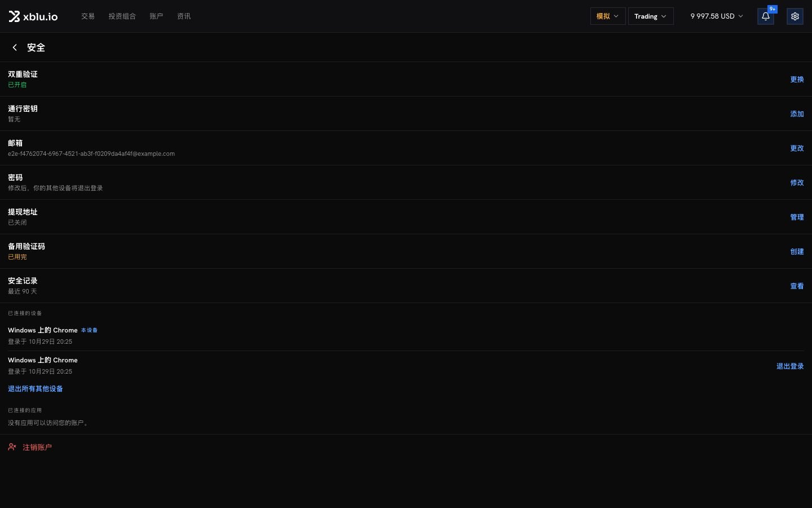Viewport: 812px width, 508px height.
Task: Go to the 账户 menu
Action: tap(156, 16)
